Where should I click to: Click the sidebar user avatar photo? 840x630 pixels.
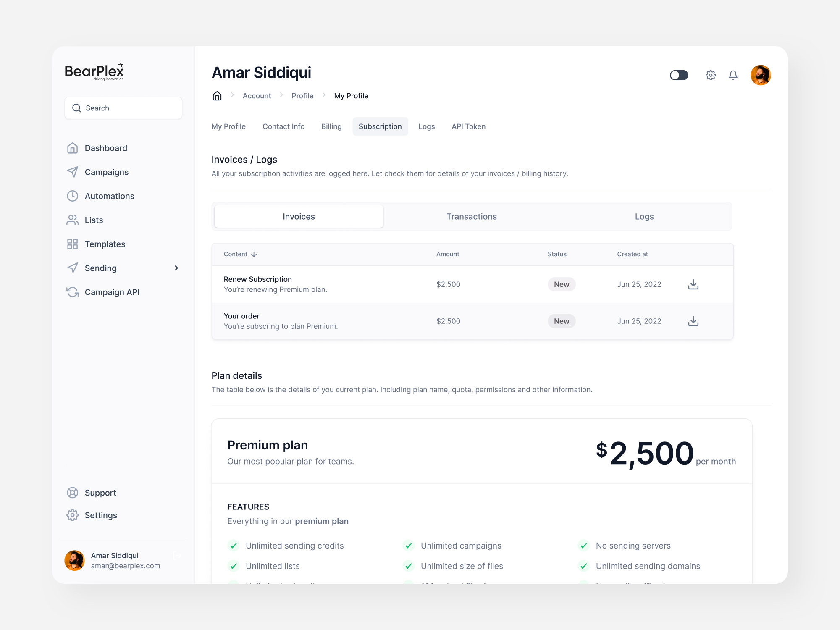(74, 561)
